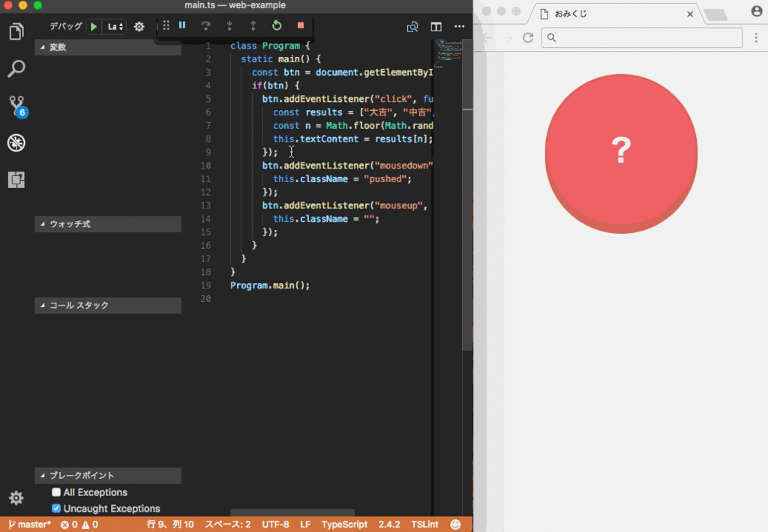768x532 pixels.
Task: Open the file preview search icon in editor
Action: pyautogui.click(x=412, y=27)
